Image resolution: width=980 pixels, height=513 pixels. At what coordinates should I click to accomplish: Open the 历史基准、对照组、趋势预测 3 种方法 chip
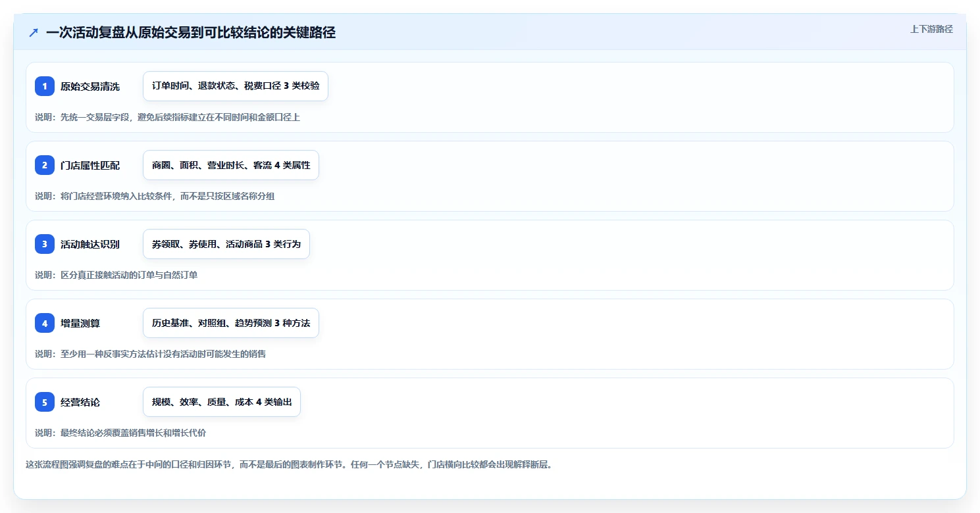coord(231,323)
